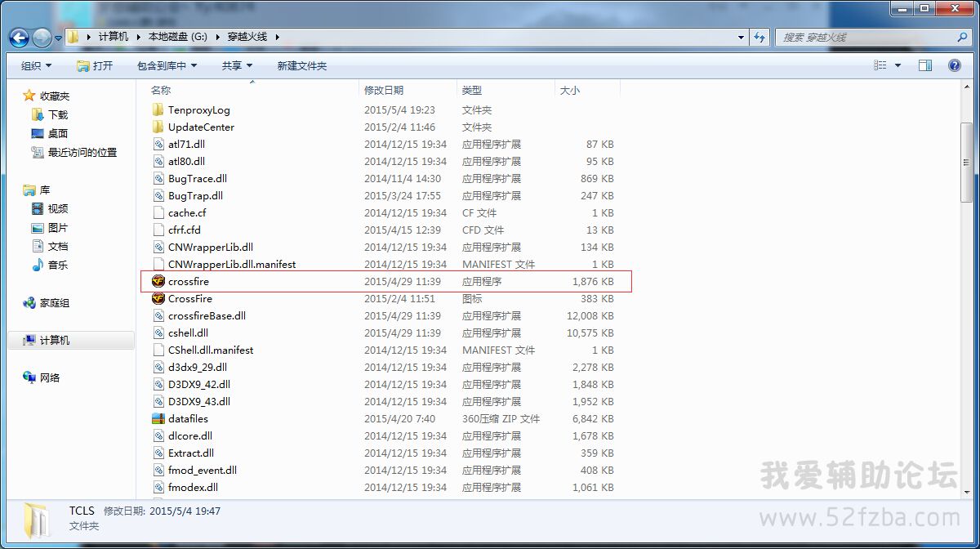Image resolution: width=980 pixels, height=549 pixels.
Task: Click the magnifier icon in the search box
Action: coord(962,38)
